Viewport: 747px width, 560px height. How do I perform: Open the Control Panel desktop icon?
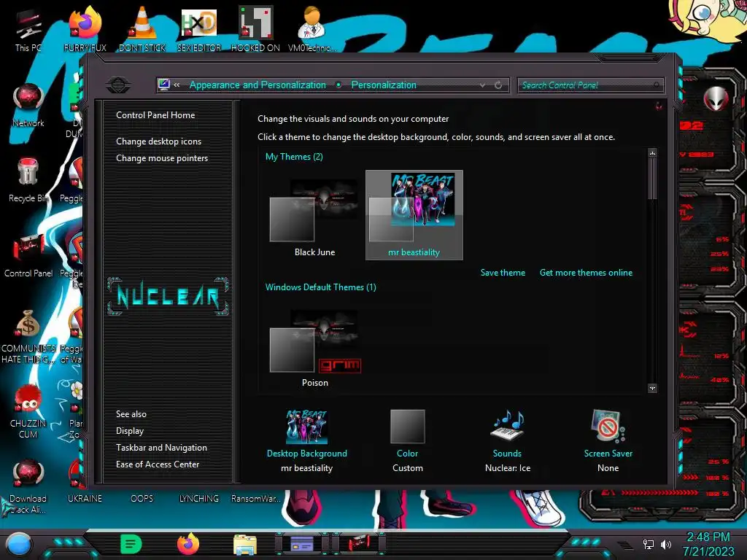(28, 256)
